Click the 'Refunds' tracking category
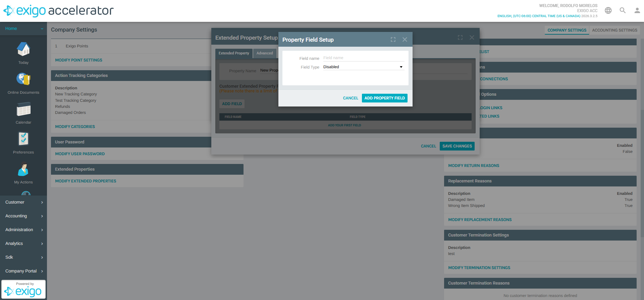Viewport: 644px width, 300px height. (62, 106)
